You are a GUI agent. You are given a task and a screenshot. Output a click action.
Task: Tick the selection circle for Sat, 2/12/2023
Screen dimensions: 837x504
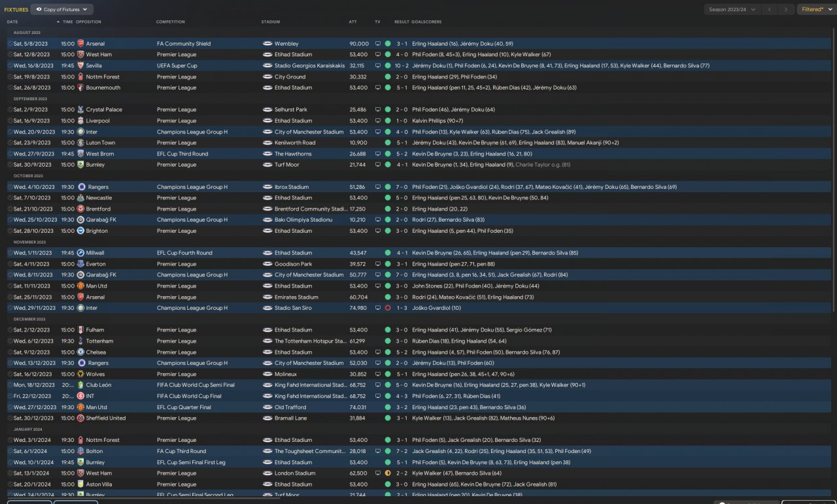10,330
